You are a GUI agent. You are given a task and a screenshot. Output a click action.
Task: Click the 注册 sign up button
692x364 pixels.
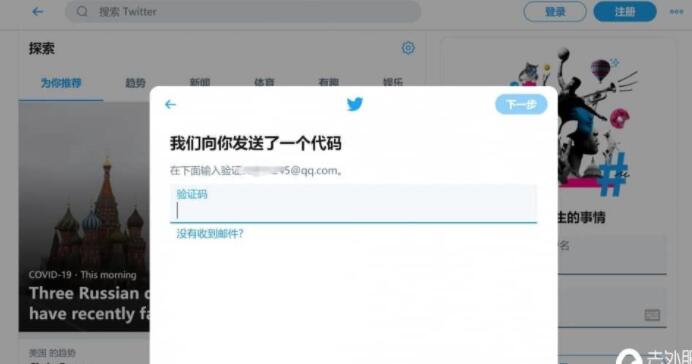[x=625, y=12]
